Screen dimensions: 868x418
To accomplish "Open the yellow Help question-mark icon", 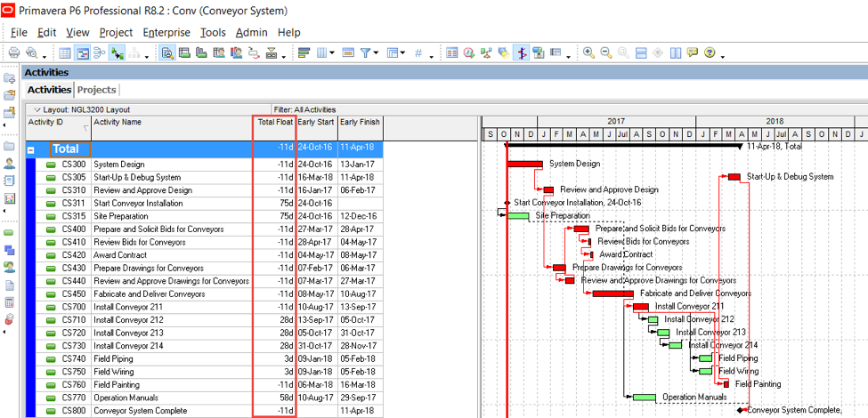I will [710, 53].
